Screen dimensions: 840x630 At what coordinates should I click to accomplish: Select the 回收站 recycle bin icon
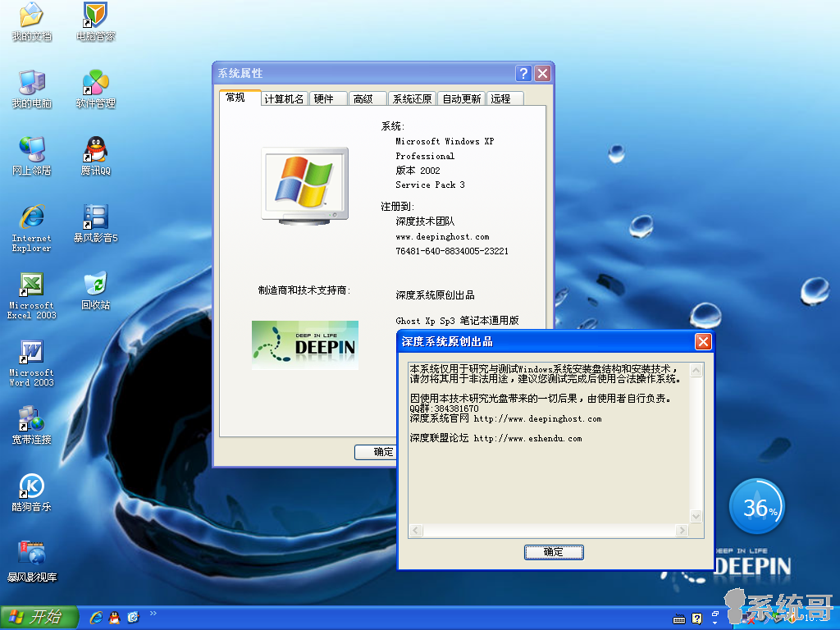pos(95,290)
